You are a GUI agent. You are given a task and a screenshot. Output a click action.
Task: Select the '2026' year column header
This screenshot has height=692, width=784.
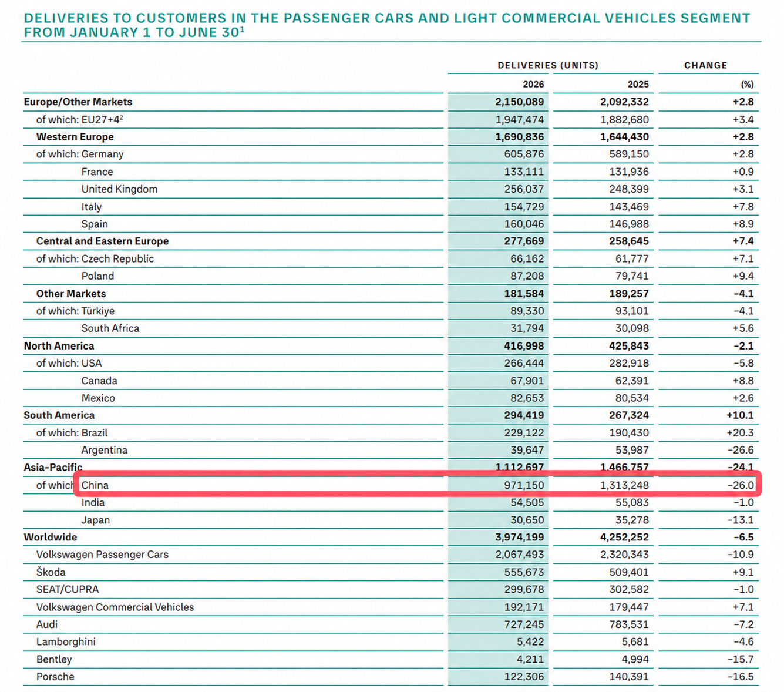point(533,84)
